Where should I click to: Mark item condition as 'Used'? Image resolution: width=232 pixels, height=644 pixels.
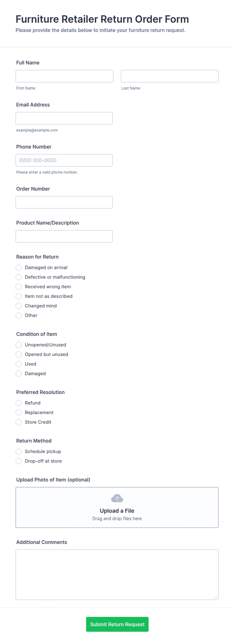click(x=19, y=364)
